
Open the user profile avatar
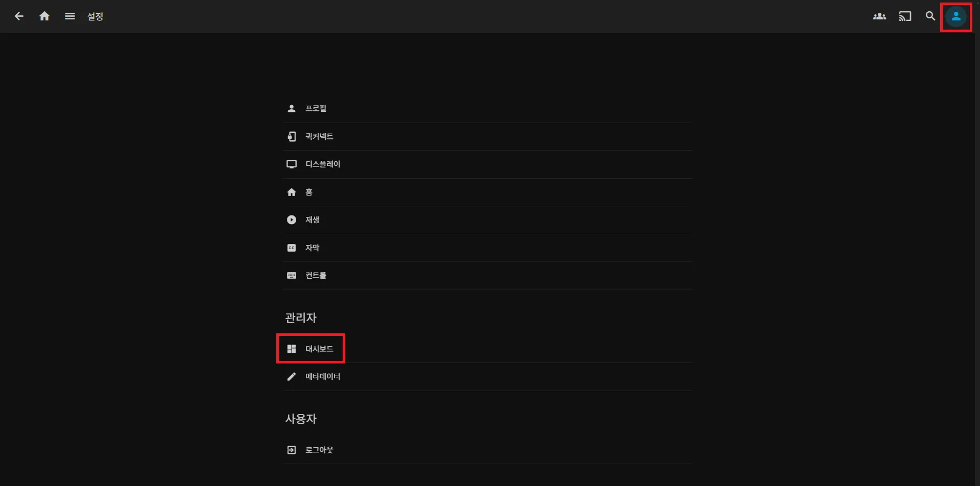[955, 17]
